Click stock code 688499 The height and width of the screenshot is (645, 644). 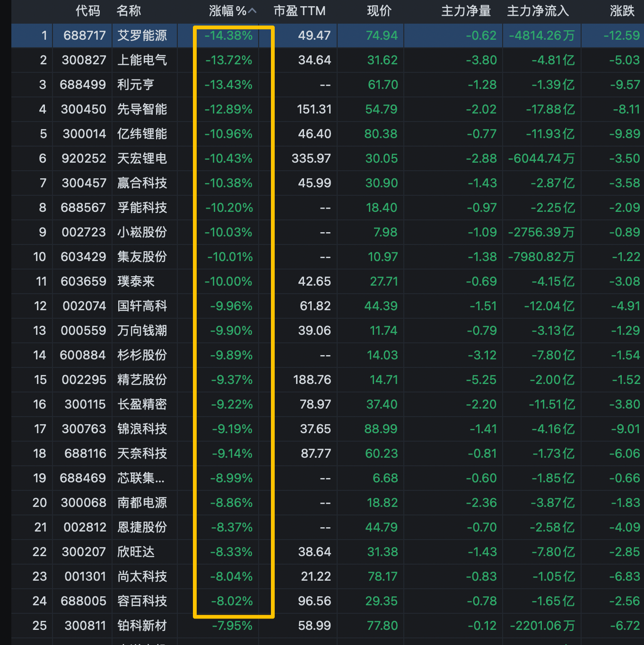[x=83, y=85]
